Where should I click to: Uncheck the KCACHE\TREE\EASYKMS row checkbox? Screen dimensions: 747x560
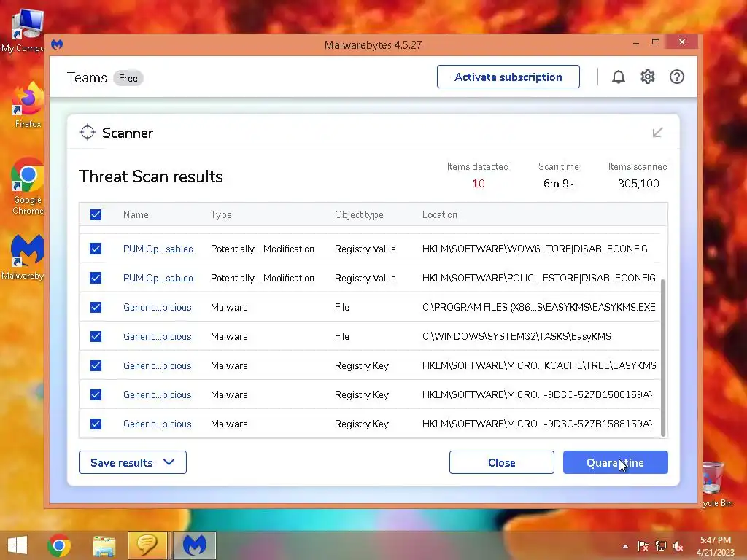click(96, 365)
